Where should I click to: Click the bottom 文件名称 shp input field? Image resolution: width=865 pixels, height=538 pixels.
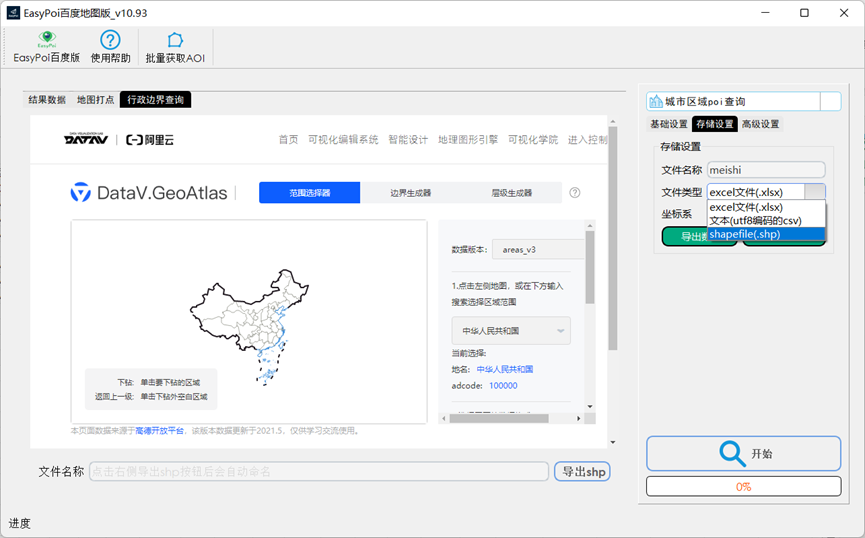(x=319, y=472)
